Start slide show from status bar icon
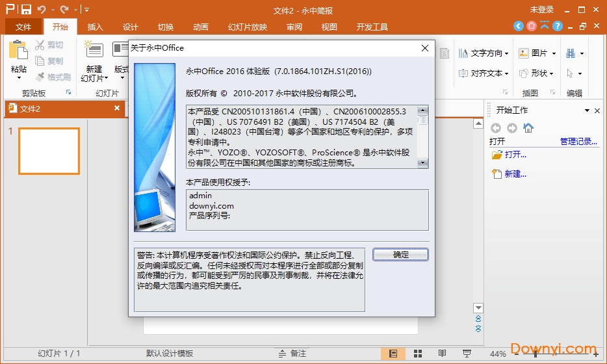The height and width of the screenshot is (364, 607). click(x=467, y=353)
